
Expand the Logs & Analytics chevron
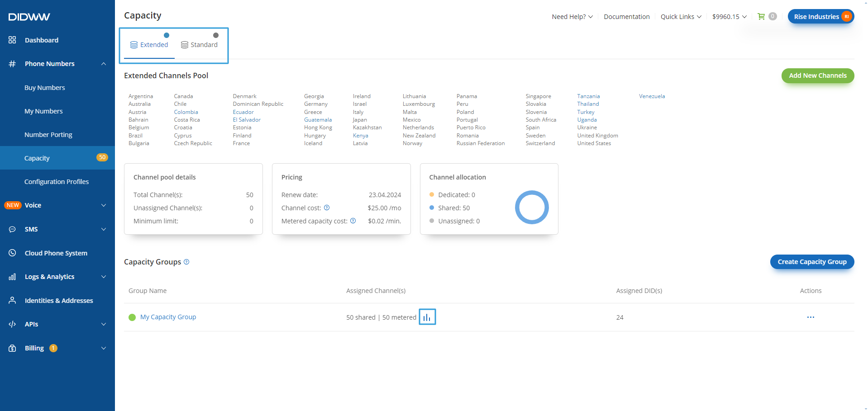click(104, 277)
